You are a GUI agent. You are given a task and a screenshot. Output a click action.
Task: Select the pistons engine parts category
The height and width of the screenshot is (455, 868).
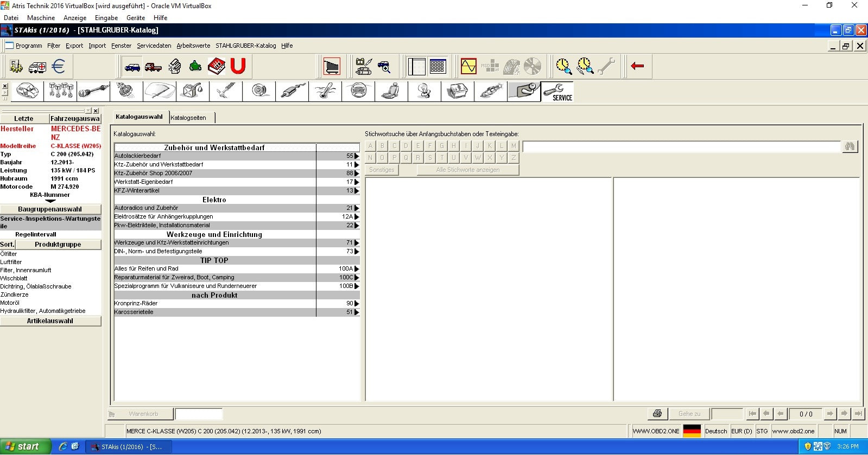click(61, 91)
